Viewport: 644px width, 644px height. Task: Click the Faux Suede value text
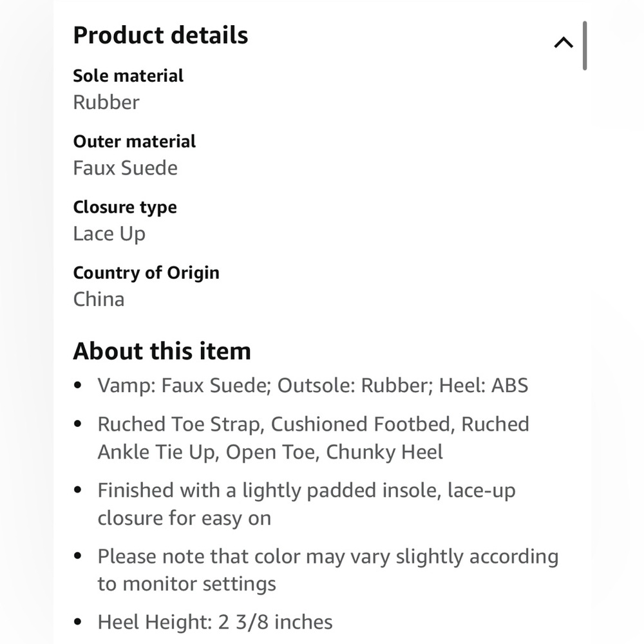pyautogui.click(x=126, y=168)
